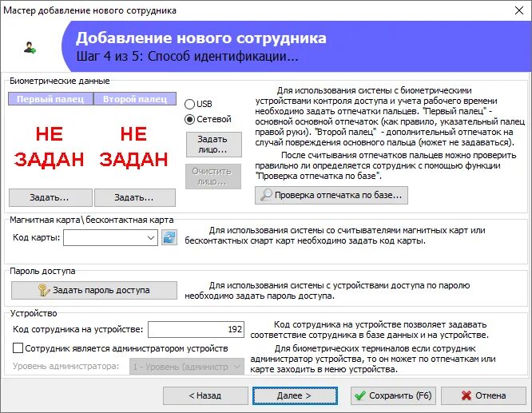Click second finger 'НЕ ЗАДАН' placeholder
Screen dimensions: 532x413
(133, 147)
